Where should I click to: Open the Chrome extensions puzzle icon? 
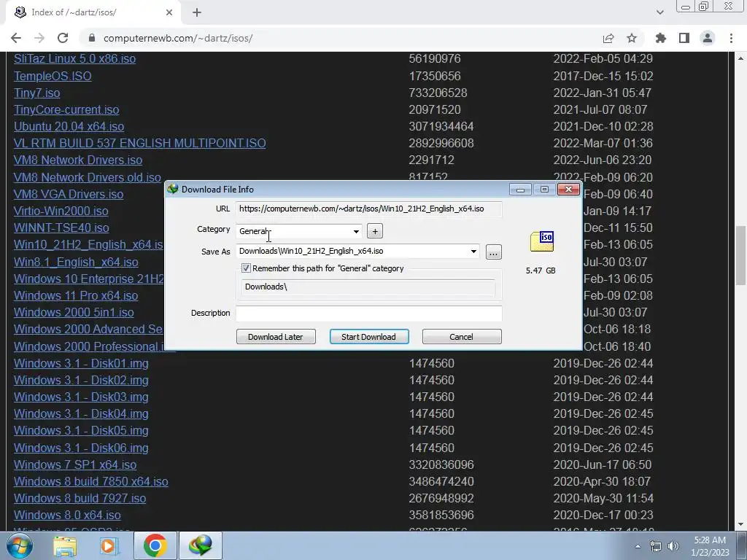[661, 38]
